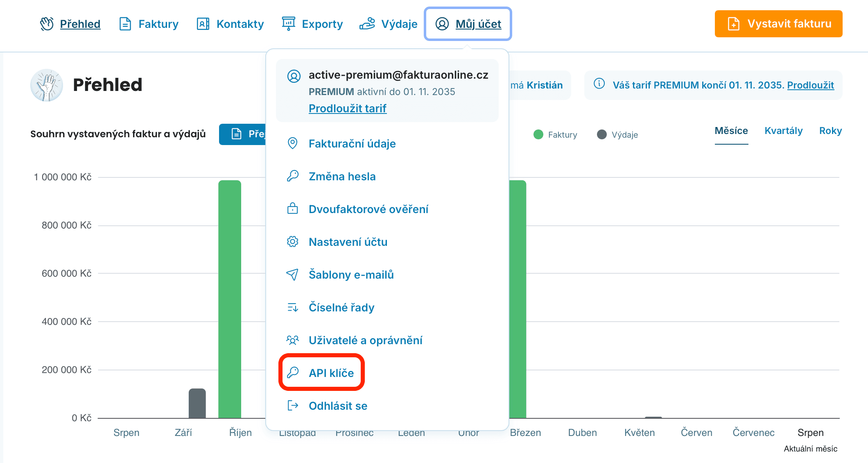Click the paper plane icon for Šablony e-mailů
The height and width of the screenshot is (463, 868).
292,275
